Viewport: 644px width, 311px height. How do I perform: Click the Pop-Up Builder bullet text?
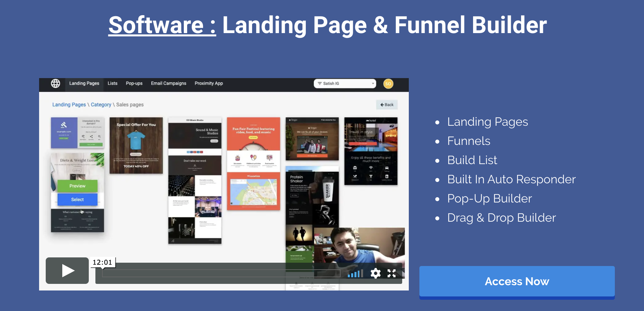[490, 199]
